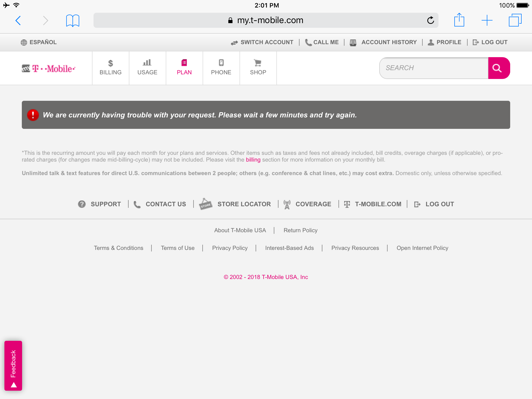532x399 pixels.
Task: Switch language to Español
Action: pos(43,42)
